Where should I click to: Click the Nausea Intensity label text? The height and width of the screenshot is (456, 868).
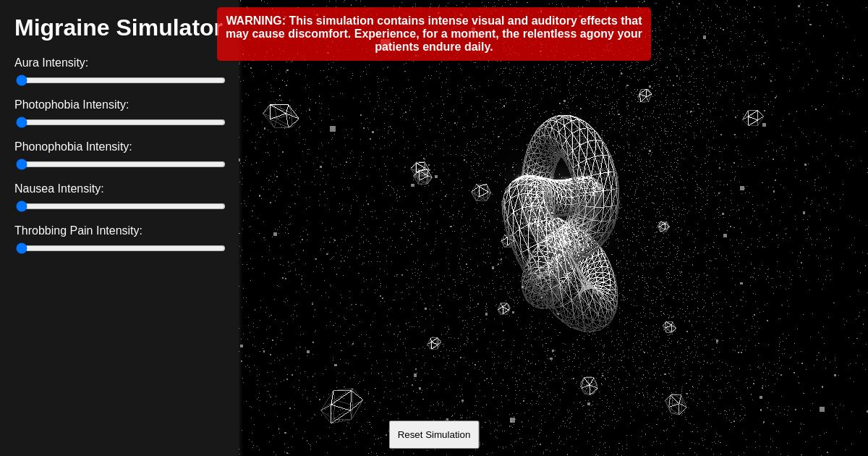(x=59, y=189)
